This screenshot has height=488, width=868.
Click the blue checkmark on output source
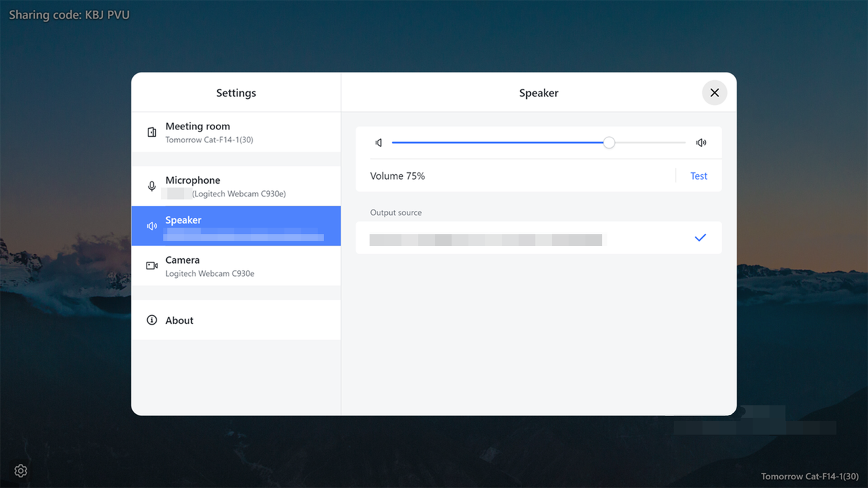click(x=700, y=238)
